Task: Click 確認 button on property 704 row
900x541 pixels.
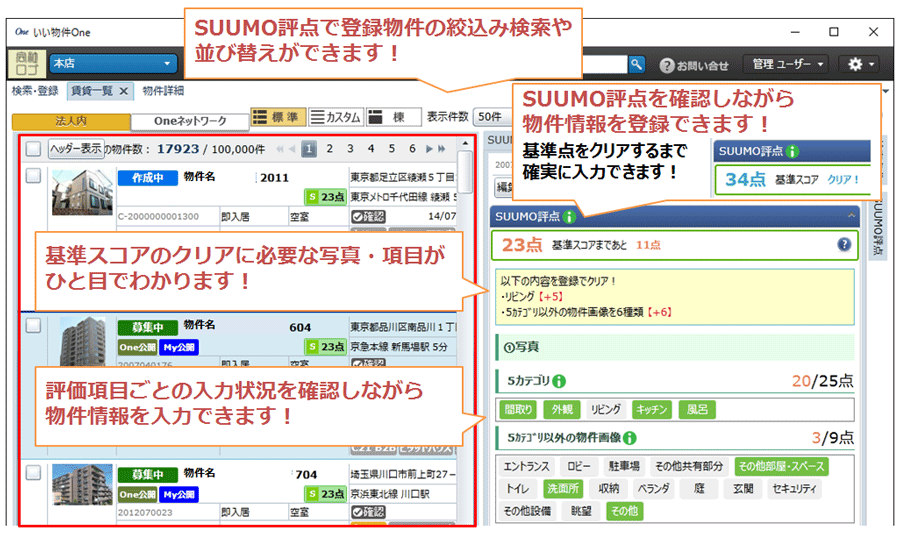Action: click(368, 512)
